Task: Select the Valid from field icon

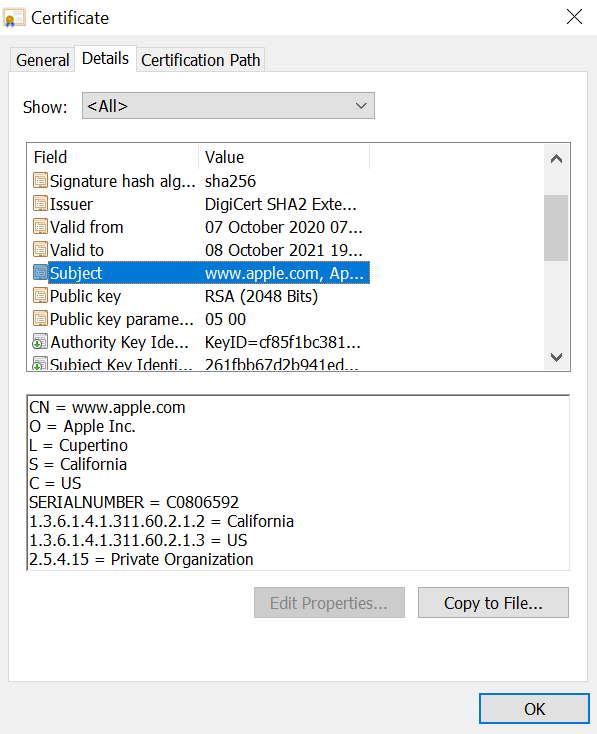Action: [40, 226]
